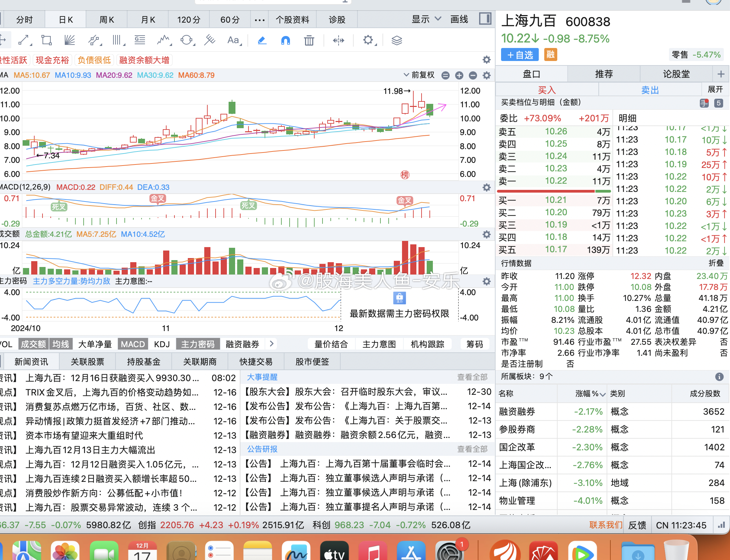The height and width of the screenshot is (560, 730).
Task: Click the plus zoom-in chart button
Action: [x=459, y=75]
